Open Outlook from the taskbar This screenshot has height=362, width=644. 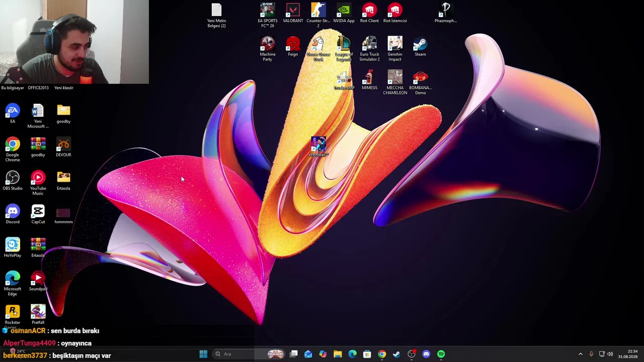pos(308,354)
